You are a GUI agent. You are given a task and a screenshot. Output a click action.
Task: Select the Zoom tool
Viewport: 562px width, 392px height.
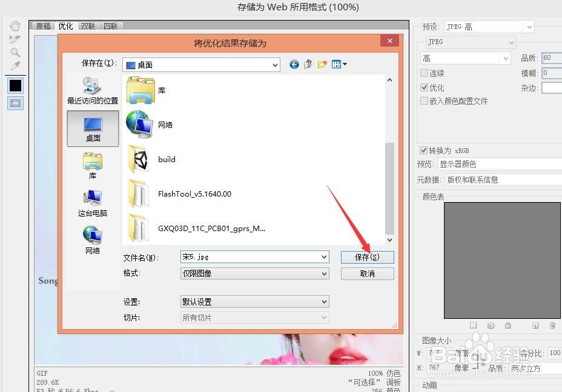pos(15,53)
